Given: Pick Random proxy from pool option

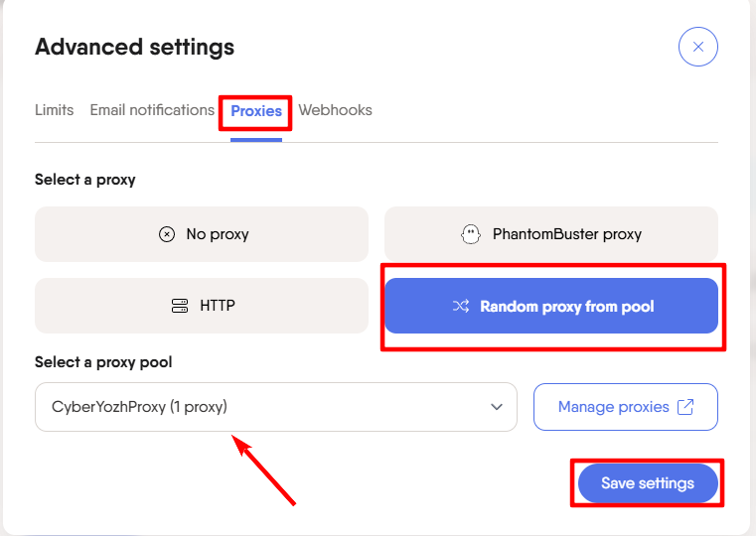Looking at the screenshot, I should [551, 306].
